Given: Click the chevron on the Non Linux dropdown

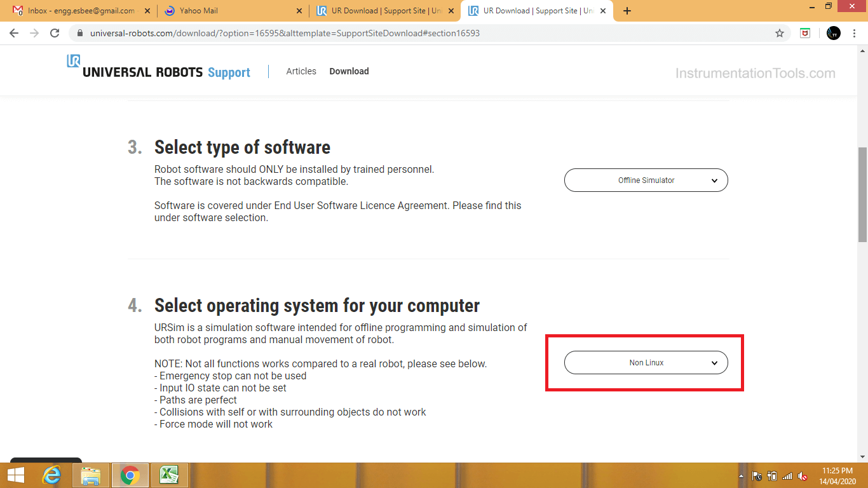Looking at the screenshot, I should pyautogui.click(x=714, y=363).
